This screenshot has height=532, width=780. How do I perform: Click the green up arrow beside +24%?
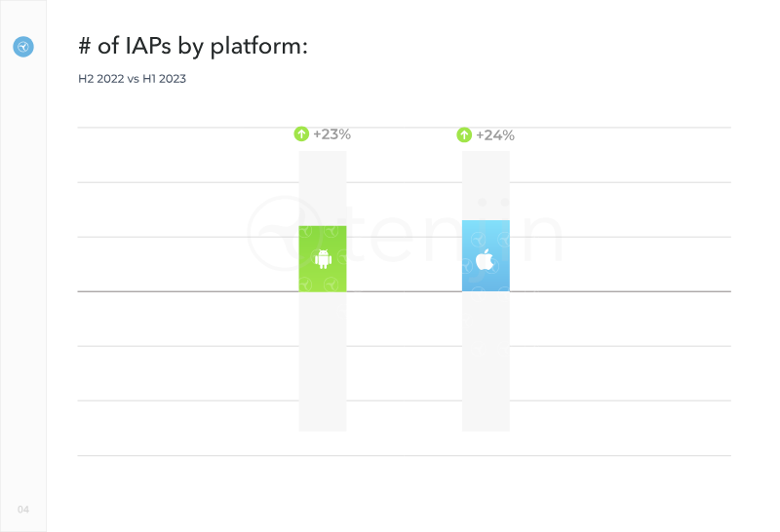464,134
